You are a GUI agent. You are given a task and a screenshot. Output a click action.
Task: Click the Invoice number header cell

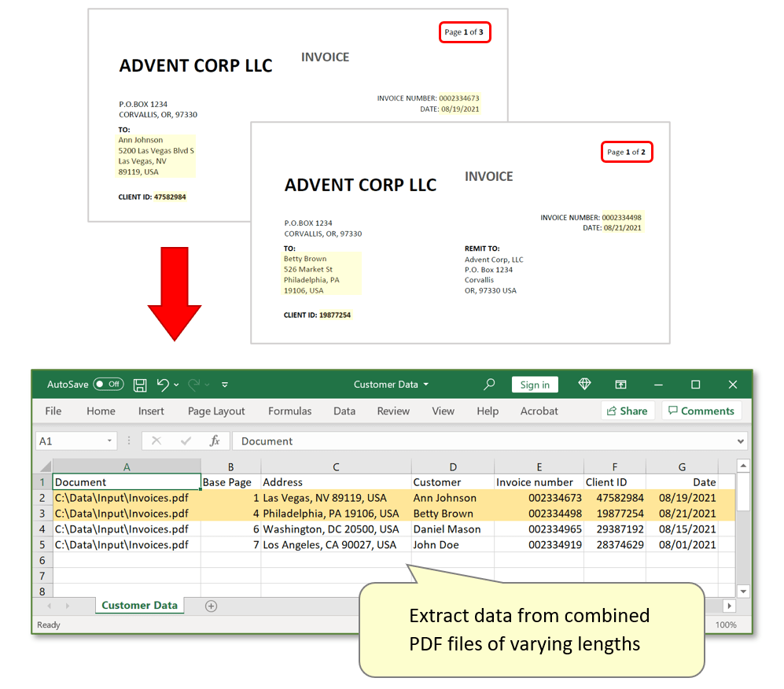coord(539,482)
